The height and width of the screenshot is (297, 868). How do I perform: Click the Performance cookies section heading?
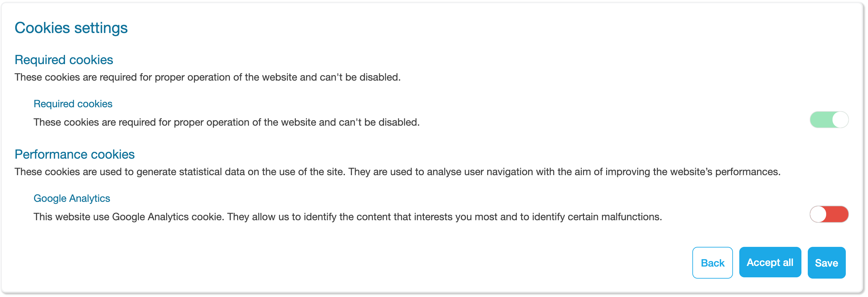coord(74,155)
